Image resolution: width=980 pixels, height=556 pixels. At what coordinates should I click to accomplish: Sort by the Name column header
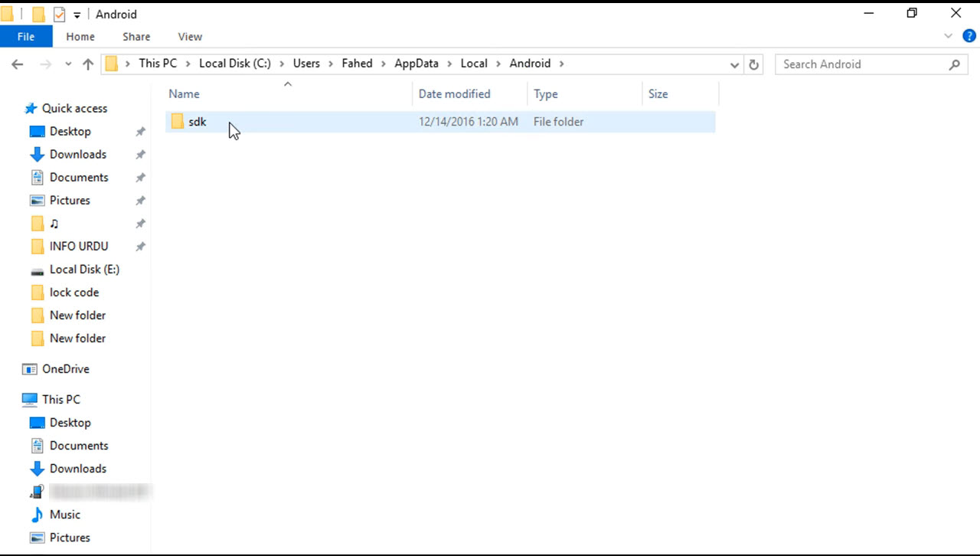[x=289, y=94]
